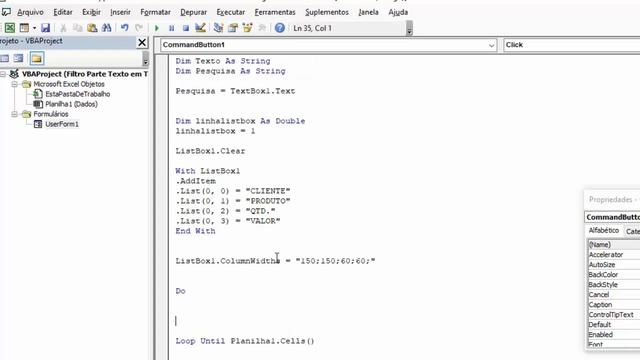640x360 pixels.
Task: Click the Insert UserForm toolbar icon
Action: click(x=24, y=28)
